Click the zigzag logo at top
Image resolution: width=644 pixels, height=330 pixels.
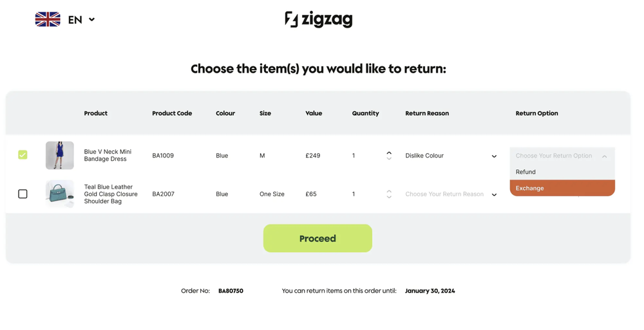tap(319, 19)
